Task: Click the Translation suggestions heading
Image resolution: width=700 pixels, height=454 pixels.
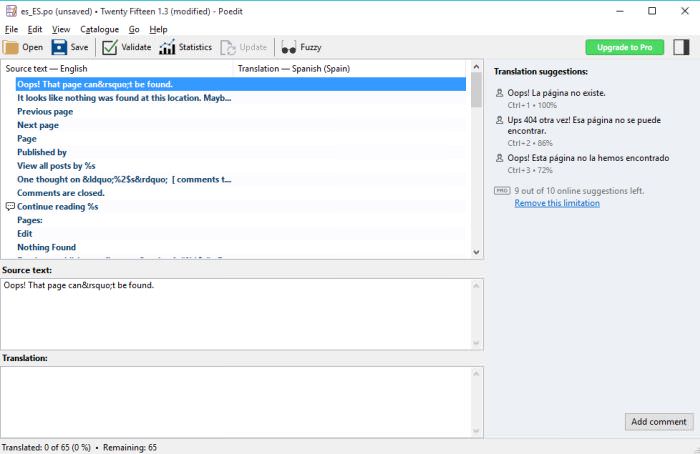Action: 541,71
